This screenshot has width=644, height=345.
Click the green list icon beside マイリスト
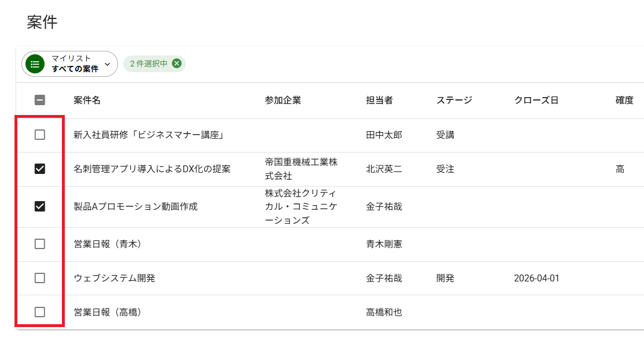click(x=35, y=64)
